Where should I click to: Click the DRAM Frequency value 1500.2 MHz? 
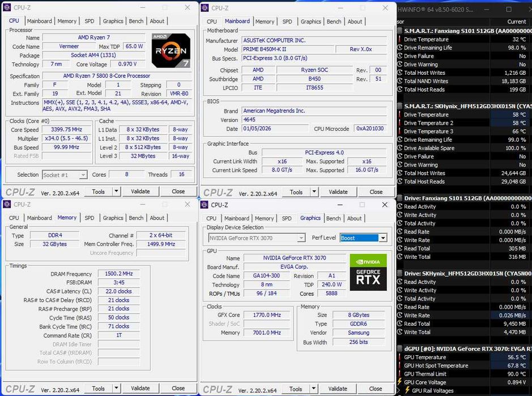[118, 274]
